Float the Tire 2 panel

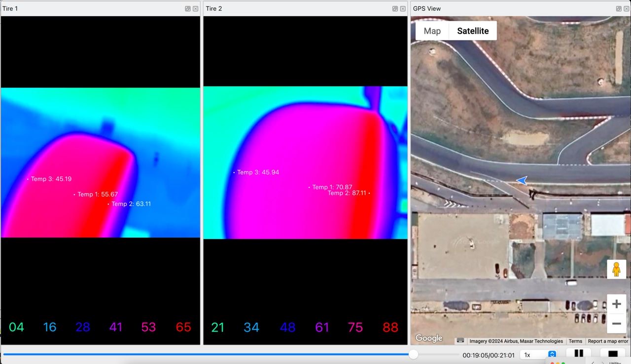pyautogui.click(x=395, y=9)
